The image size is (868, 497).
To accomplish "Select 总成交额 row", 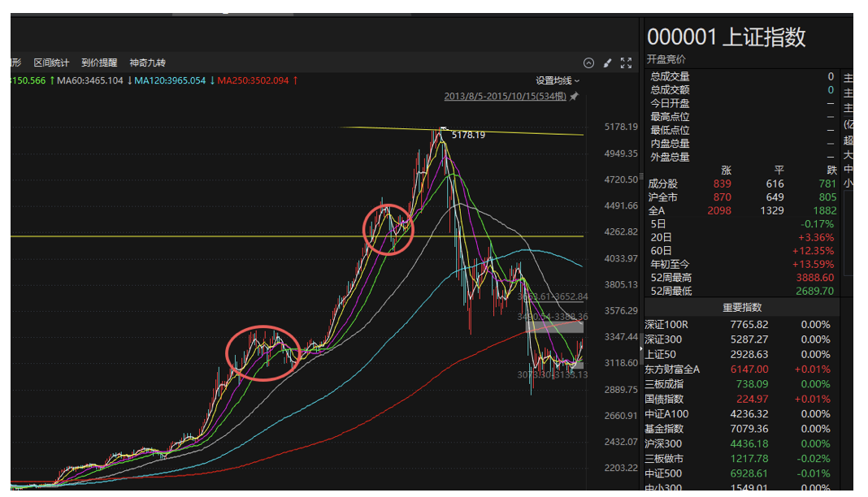I will click(x=742, y=90).
